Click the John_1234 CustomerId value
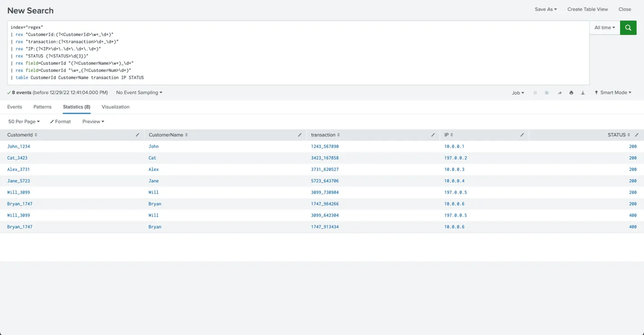This screenshot has width=644, height=335. pyautogui.click(x=18, y=146)
